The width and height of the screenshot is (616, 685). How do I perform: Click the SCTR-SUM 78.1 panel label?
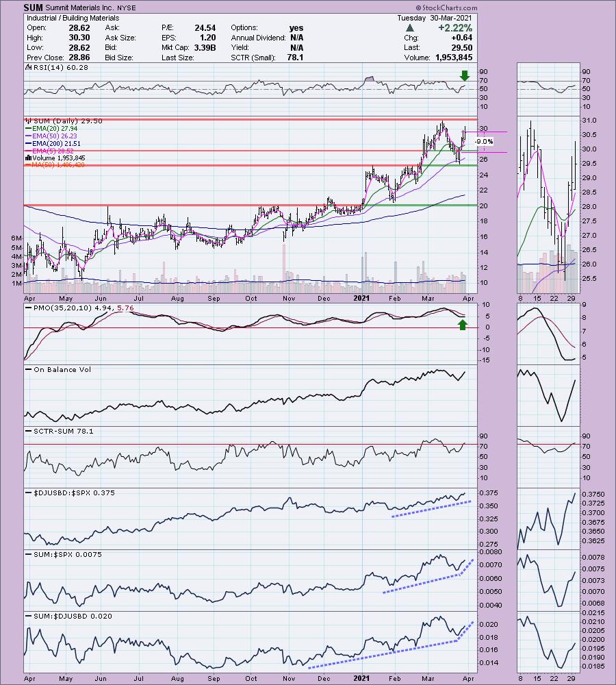point(63,431)
